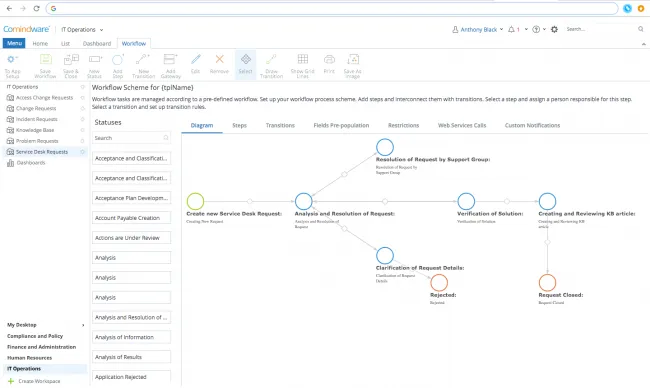
Task: Open To App Setup in toolbar
Action: click(12, 65)
